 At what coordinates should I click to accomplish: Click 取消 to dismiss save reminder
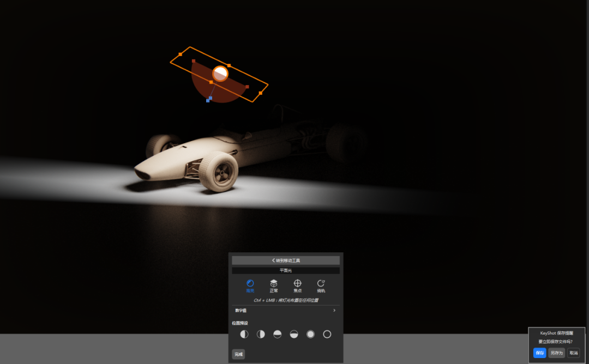pyautogui.click(x=573, y=353)
